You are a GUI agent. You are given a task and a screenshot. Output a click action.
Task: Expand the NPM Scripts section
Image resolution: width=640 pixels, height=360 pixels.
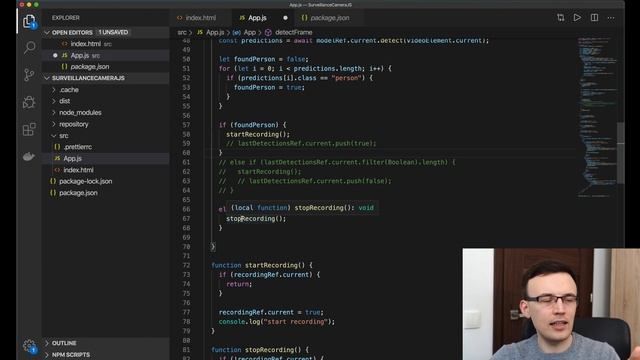pyautogui.click(x=105, y=355)
